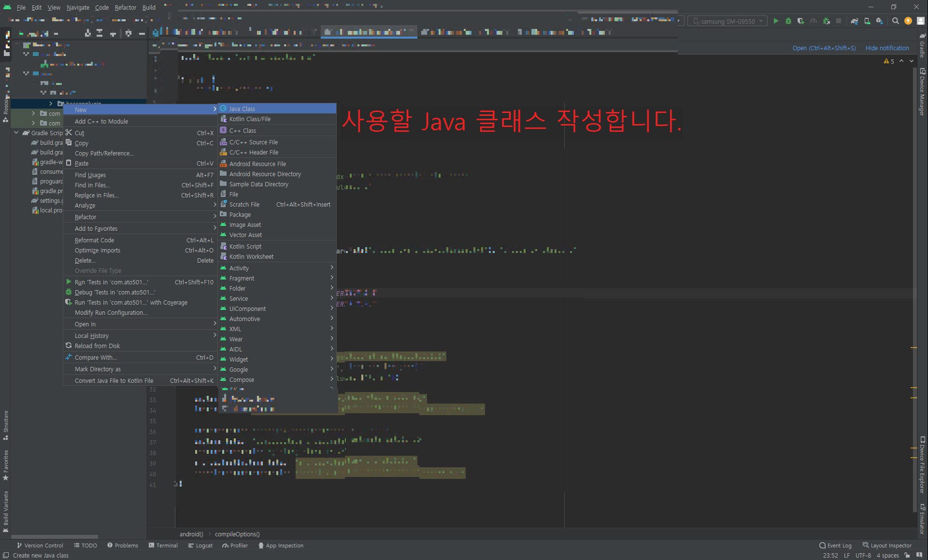The width and height of the screenshot is (928, 560).
Task: Click Run with Coverage toolbar icon
Action: (801, 21)
